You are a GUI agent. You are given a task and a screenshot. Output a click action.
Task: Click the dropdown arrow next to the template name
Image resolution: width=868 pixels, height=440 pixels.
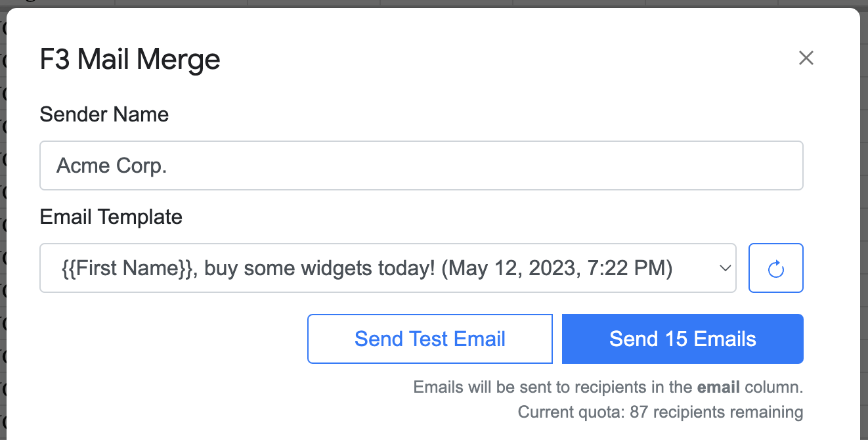[x=724, y=268]
